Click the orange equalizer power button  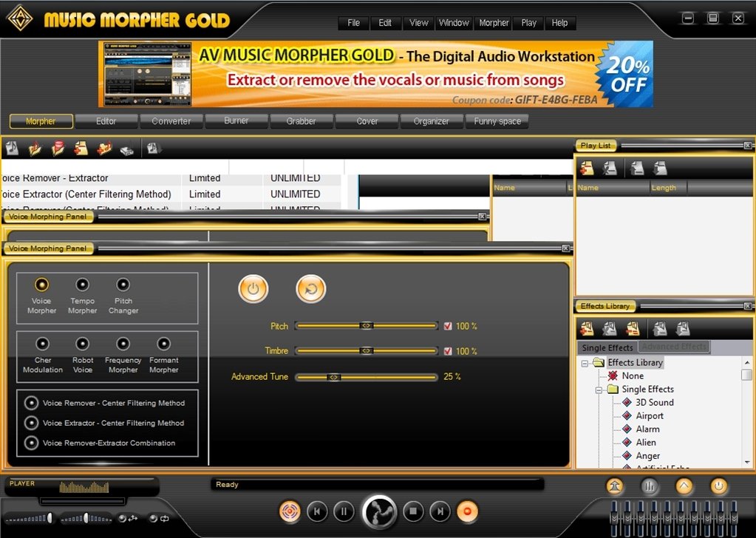(718, 486)
